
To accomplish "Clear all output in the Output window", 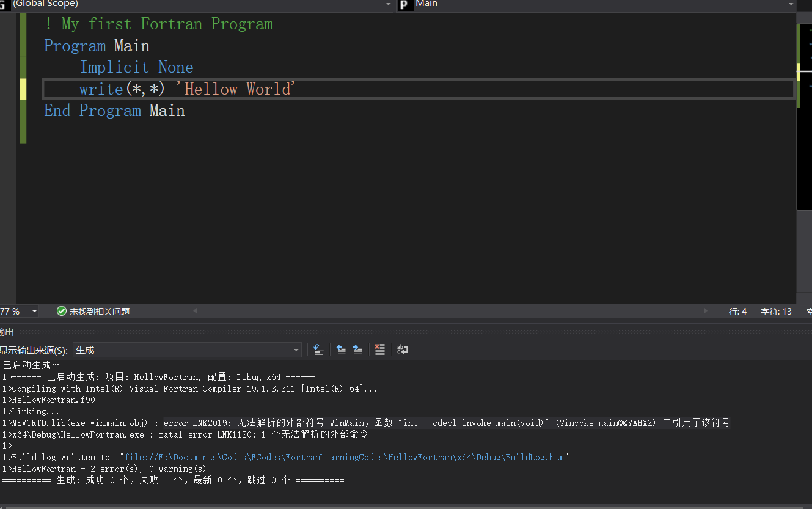I will 379,350.
